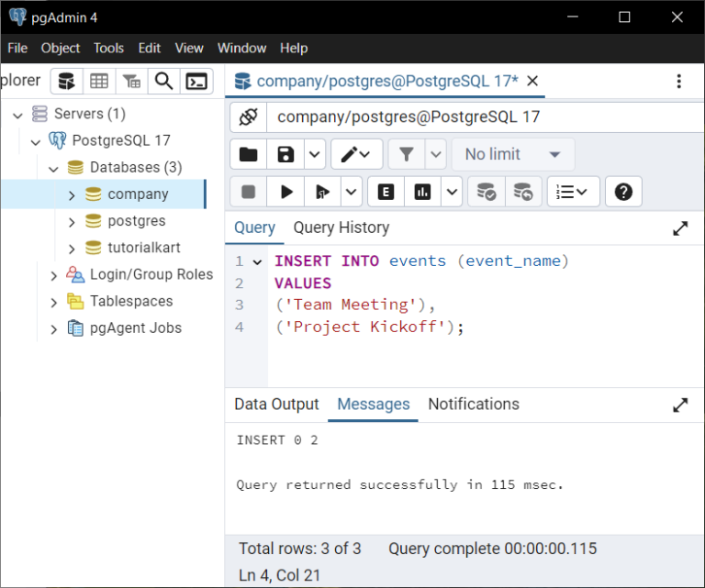The height and width of the screenshot is (588, 705).
Task: Expand the postgres database node
Action: (72, 221)
